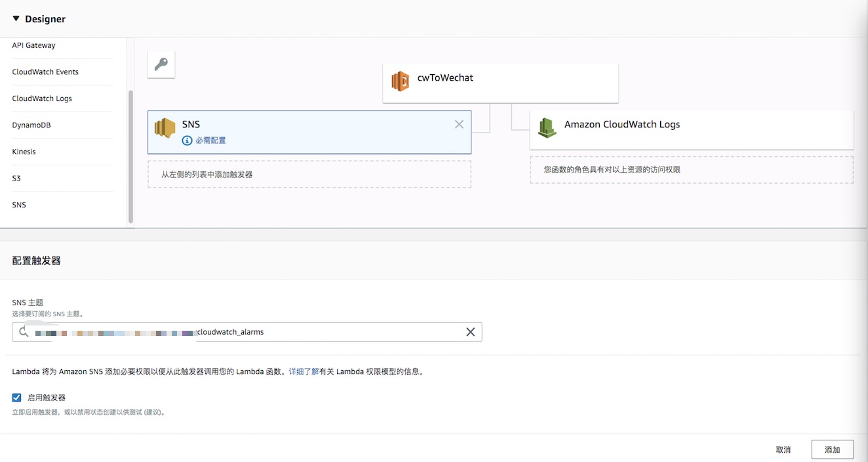This screenshot has height=462, width=868.
Task: Click the SNS 主题 label
Action: coord(28,303)
